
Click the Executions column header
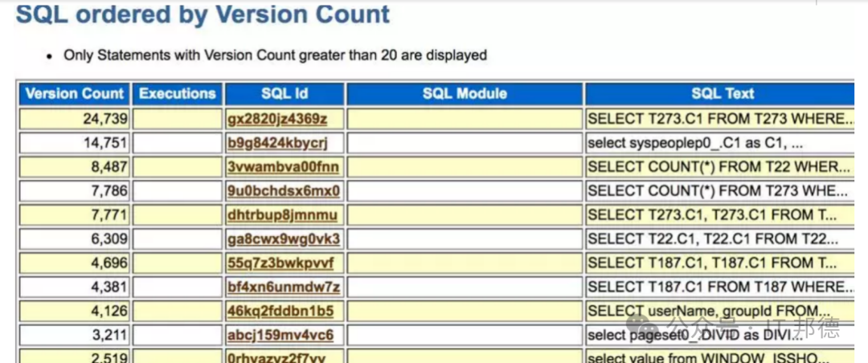(x=177, y=93)
